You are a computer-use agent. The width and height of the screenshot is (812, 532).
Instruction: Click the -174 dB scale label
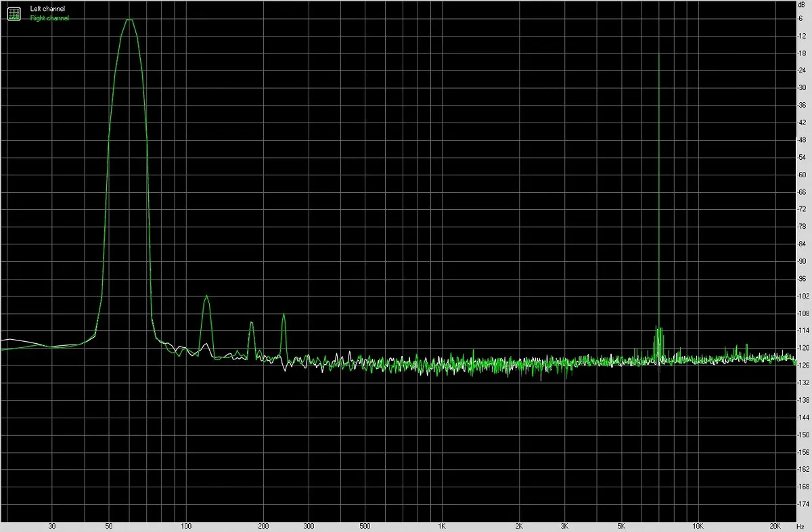coord(804,504)
